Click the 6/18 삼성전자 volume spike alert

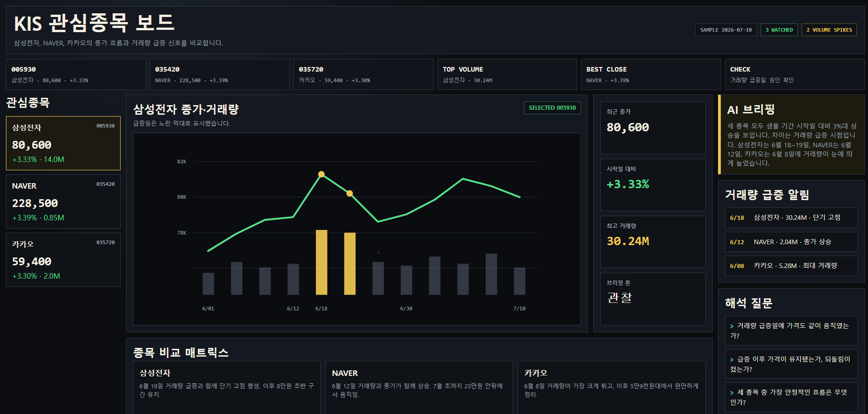click(791, 218)
